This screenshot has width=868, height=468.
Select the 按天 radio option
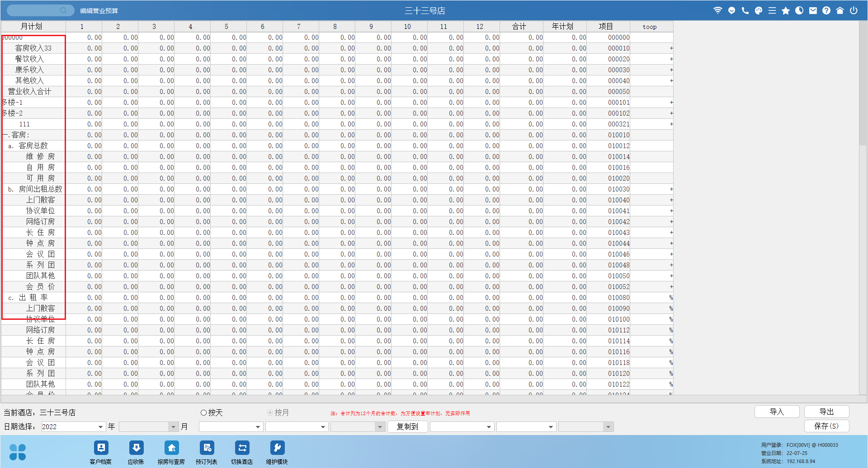click(x=212, y=412)
